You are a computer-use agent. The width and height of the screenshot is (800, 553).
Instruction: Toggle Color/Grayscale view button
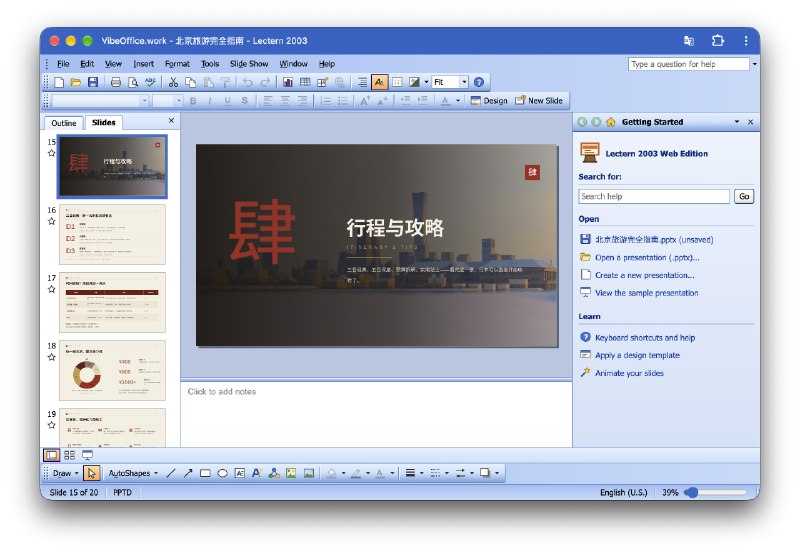click(x=414, y=82)
